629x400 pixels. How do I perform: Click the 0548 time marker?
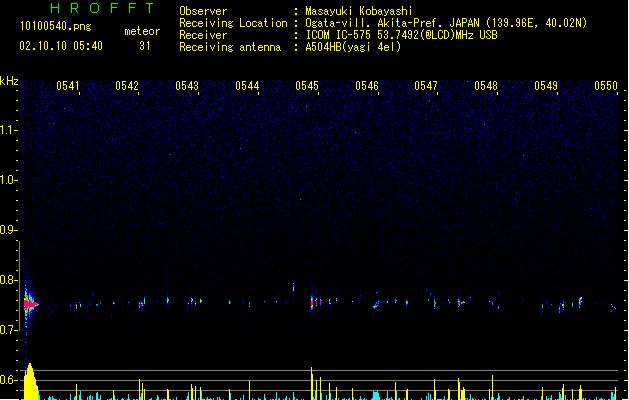point(486,86)
